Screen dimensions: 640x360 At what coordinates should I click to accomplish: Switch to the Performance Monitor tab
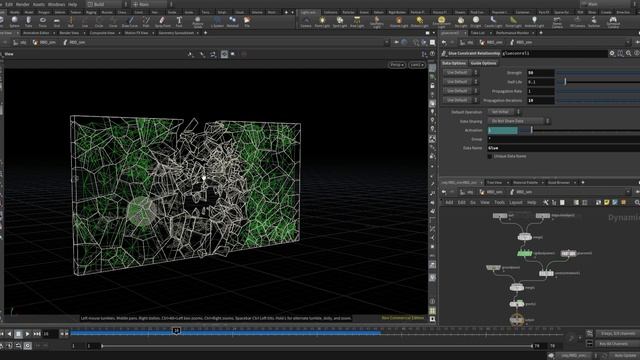point(512,33)
